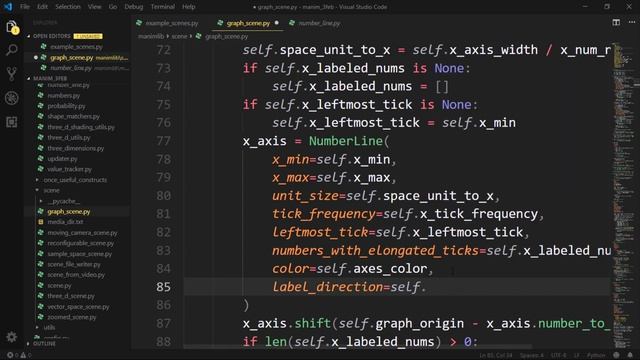Screen dimensions: 640x360
Task: Open the Explorer view in activity bar
Action: click(x=12, y=27)
